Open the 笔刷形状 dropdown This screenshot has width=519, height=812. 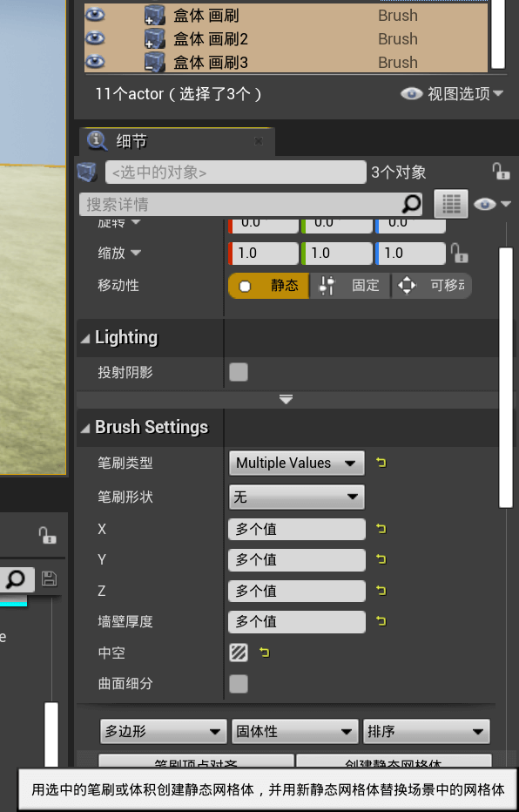pos(296,497)
